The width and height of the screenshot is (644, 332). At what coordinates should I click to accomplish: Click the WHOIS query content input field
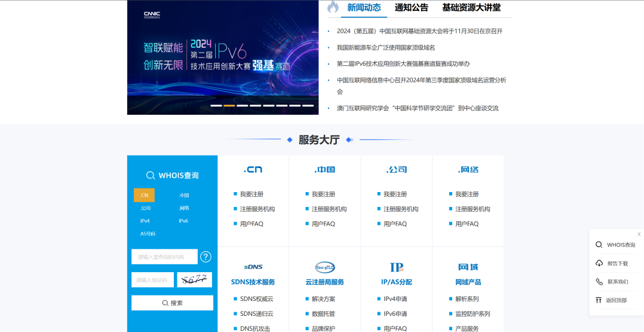click(164, 257)
